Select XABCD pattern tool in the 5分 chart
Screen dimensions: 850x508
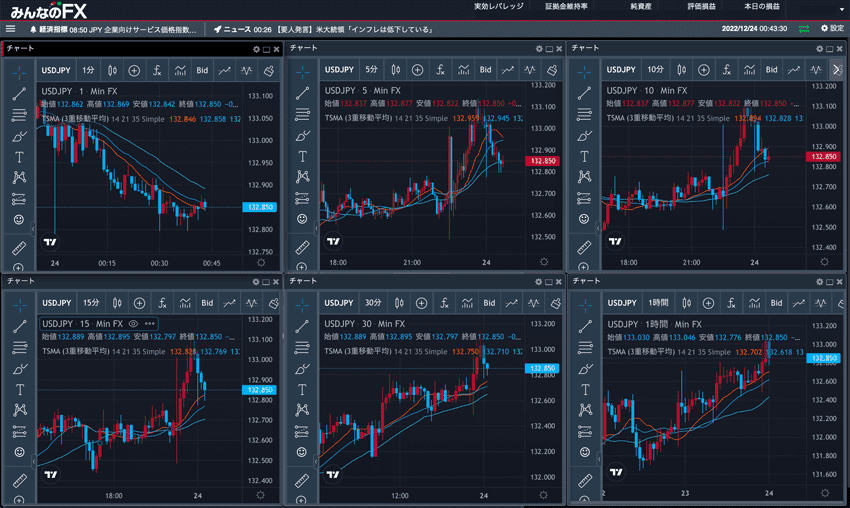[302, 176]
